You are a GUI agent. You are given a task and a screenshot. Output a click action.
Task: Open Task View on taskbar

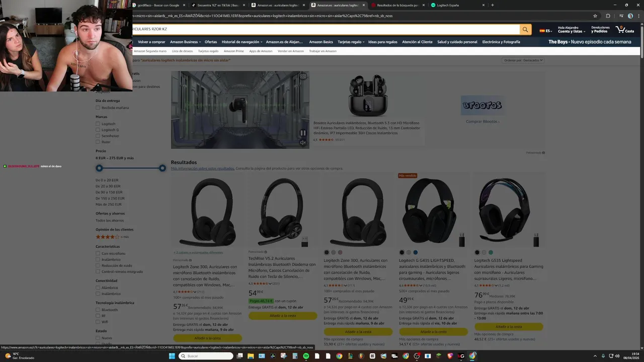click(239, 356)
